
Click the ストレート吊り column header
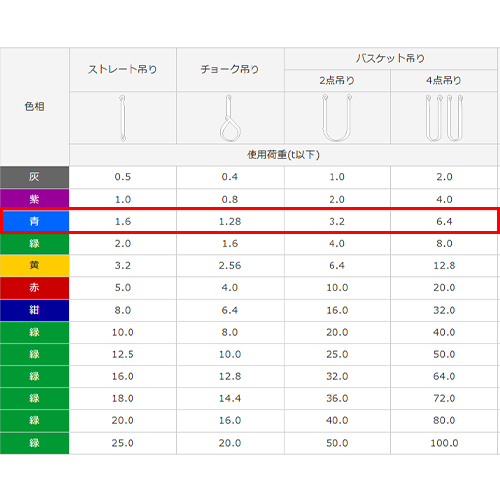pyautogui.click(x=123, y=70)
